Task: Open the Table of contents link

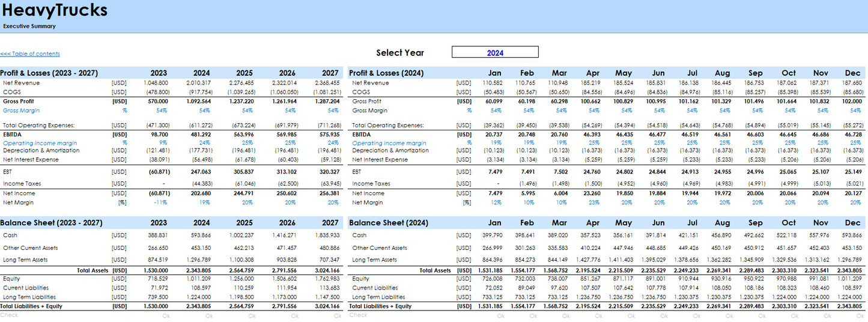Action: coord(30,54)
